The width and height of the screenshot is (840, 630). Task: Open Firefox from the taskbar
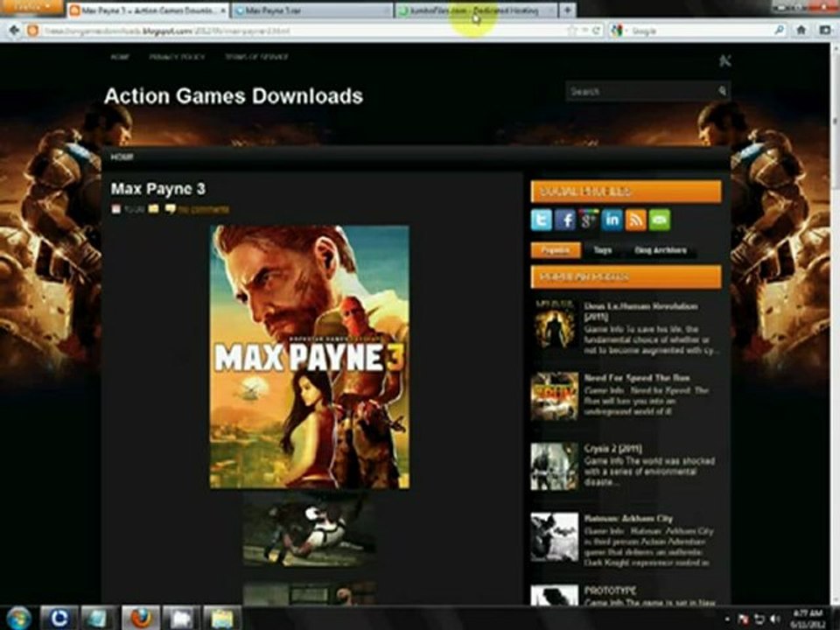[x=140, y=619]
